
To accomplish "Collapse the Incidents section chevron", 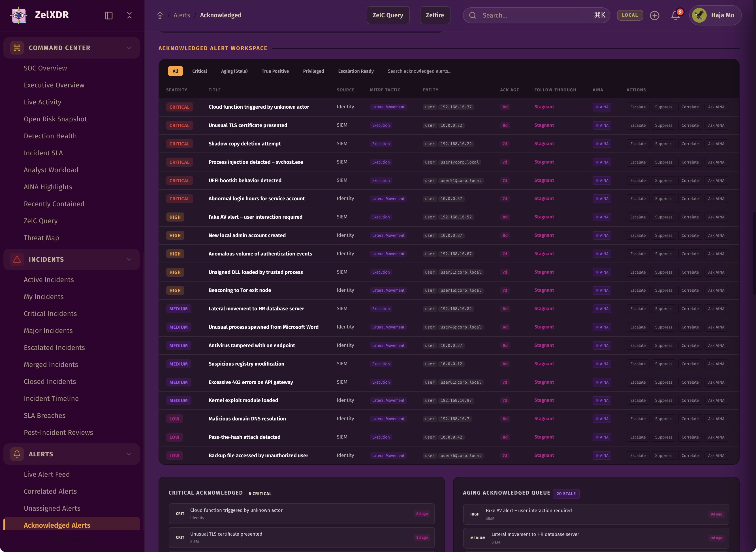I will tap(129, 259).
